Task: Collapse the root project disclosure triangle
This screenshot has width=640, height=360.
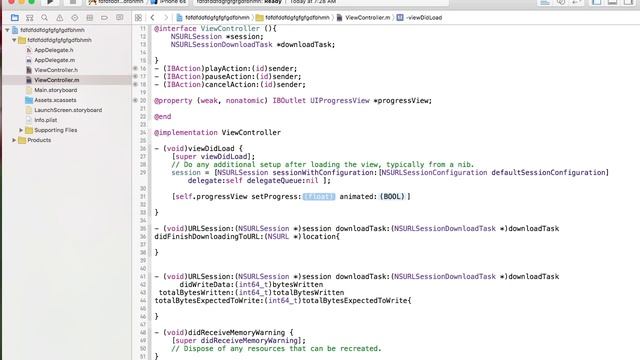Action: pos(7,30)
